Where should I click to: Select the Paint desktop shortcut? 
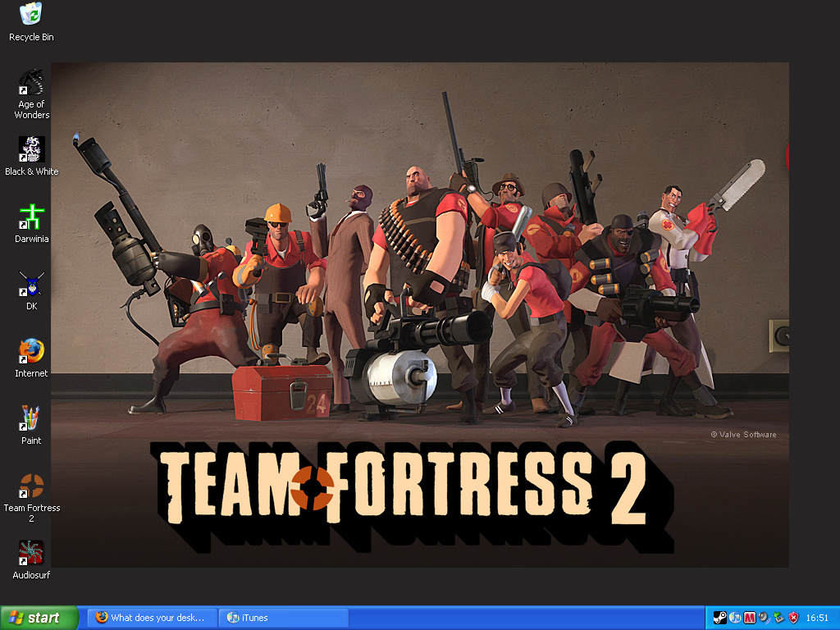(x=31, y=419)
